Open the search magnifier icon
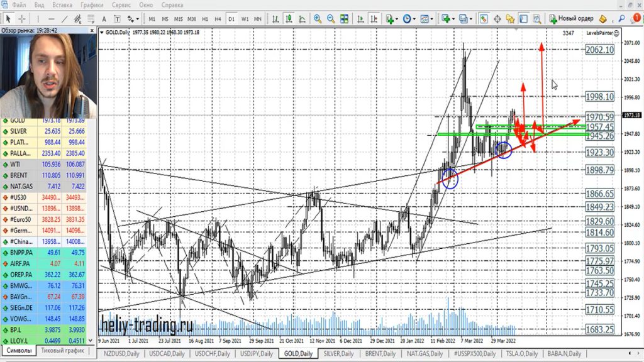Image resolution: width=644 pixels, height=362 pixels. click(621, 19)
